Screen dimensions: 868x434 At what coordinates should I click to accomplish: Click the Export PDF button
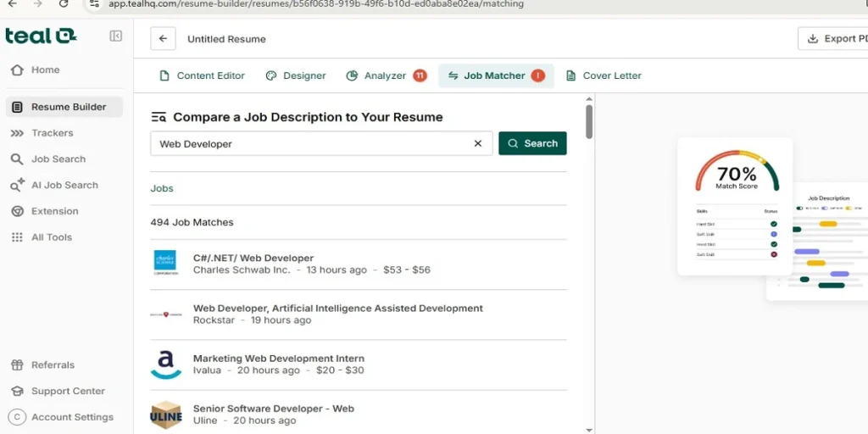tap(833, 39)
